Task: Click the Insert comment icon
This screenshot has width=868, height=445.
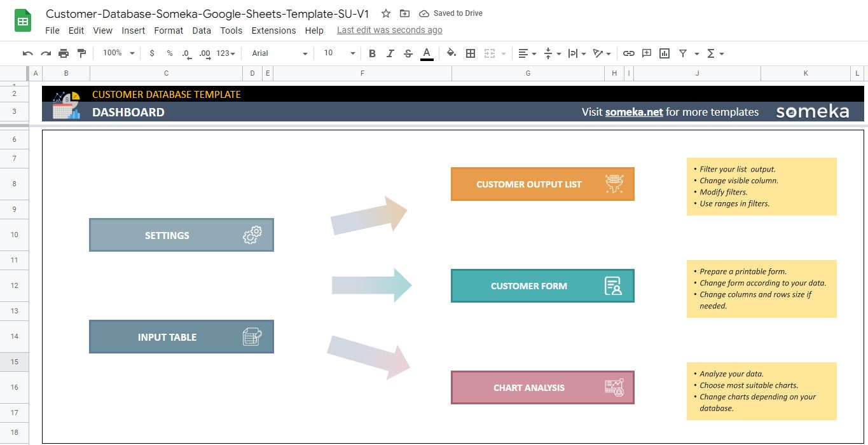Action: tap(647, 53)
